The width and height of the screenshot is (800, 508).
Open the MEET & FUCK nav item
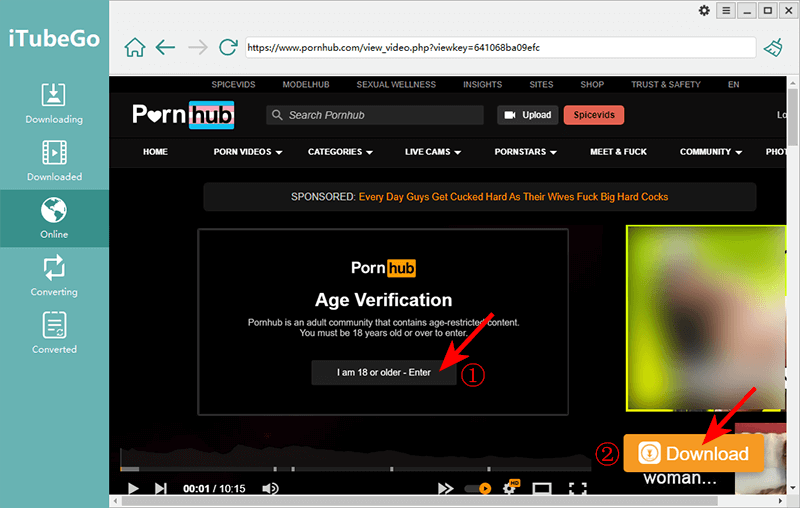[618, 152]
